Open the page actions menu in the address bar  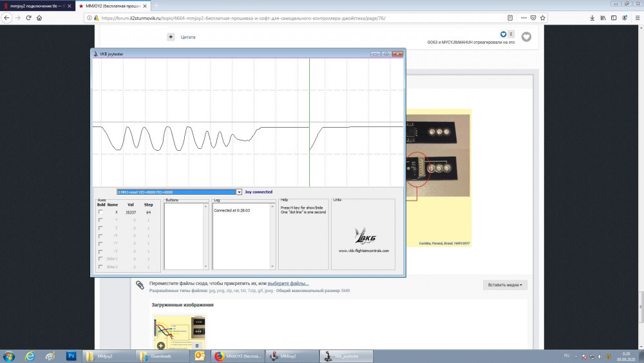pyautogui.click(x=496, y=17)
